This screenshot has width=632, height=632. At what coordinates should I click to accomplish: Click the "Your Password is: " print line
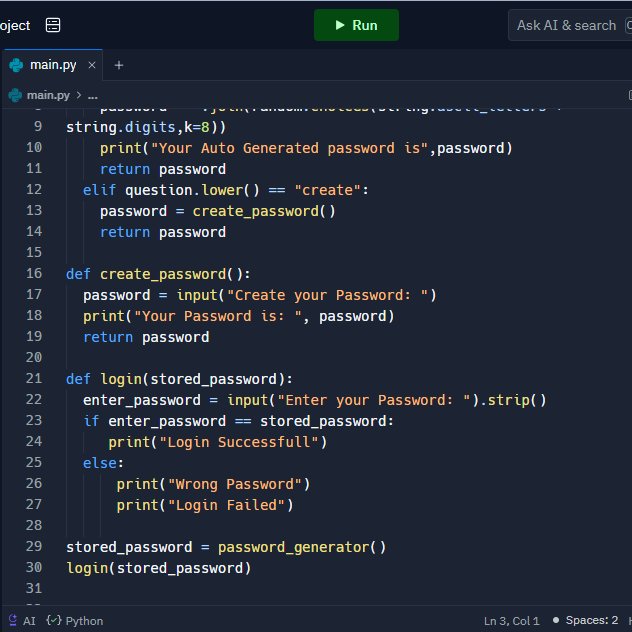(x=238, y=316)
